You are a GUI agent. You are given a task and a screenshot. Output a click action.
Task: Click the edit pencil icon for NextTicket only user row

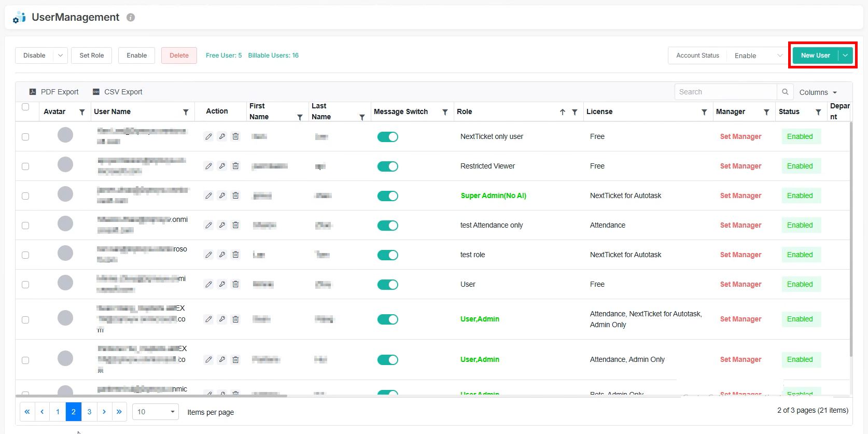pyautogui.click(x=208, y=137)
